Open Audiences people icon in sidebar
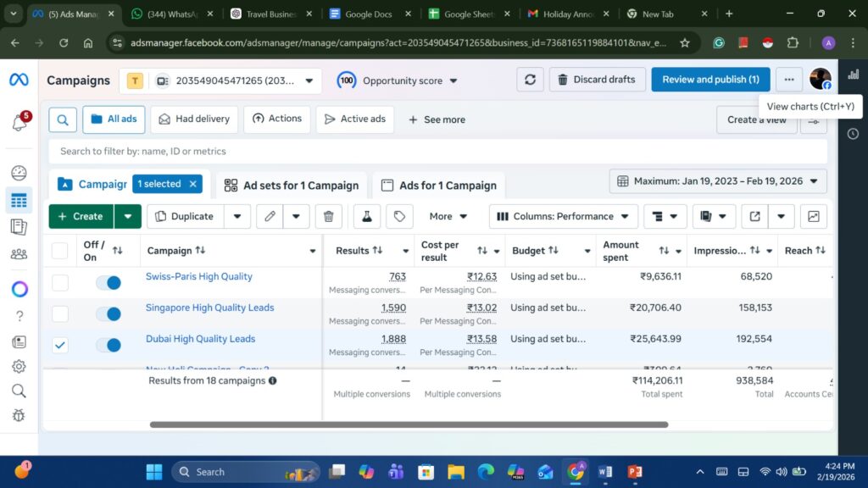This screenshot has height=488, width=868. 19,254
